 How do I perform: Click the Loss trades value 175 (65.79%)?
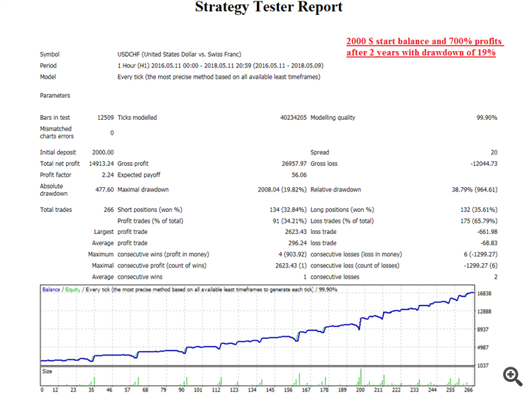tap(479, 221)
